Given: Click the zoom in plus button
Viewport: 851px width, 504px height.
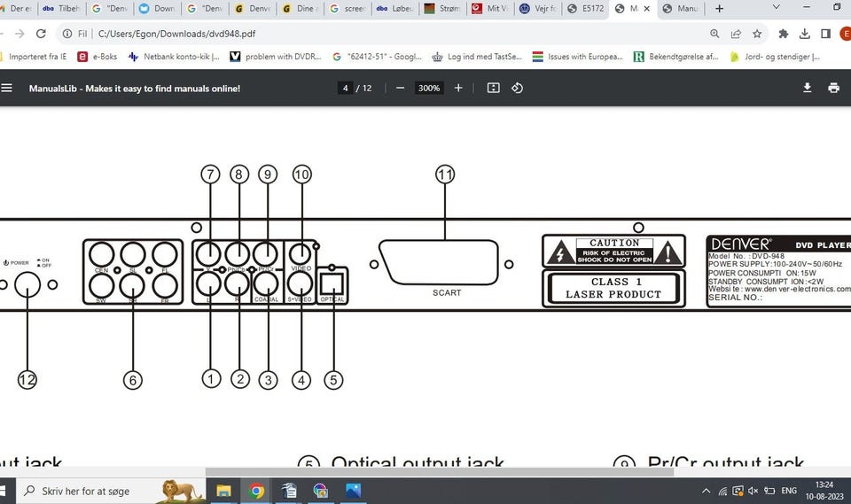Looking at the screenshot, I should pyautogui.click(x=458, y=89).
